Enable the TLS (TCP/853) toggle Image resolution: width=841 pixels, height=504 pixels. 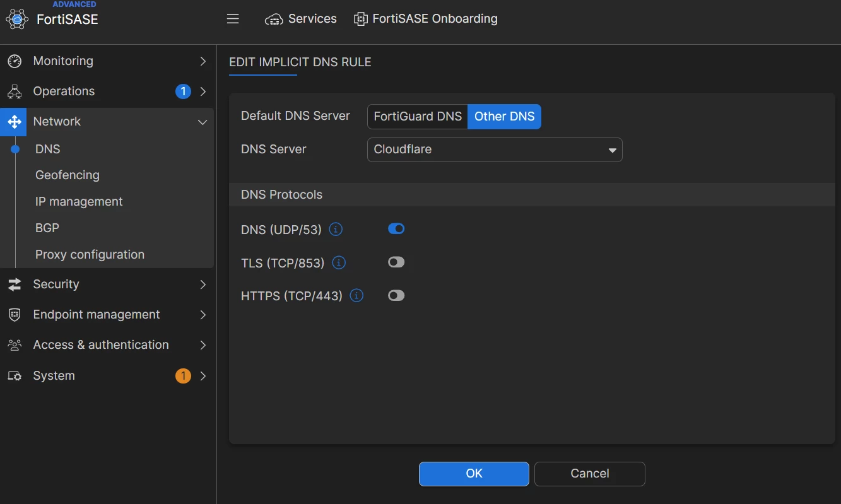tap(396, 262)
